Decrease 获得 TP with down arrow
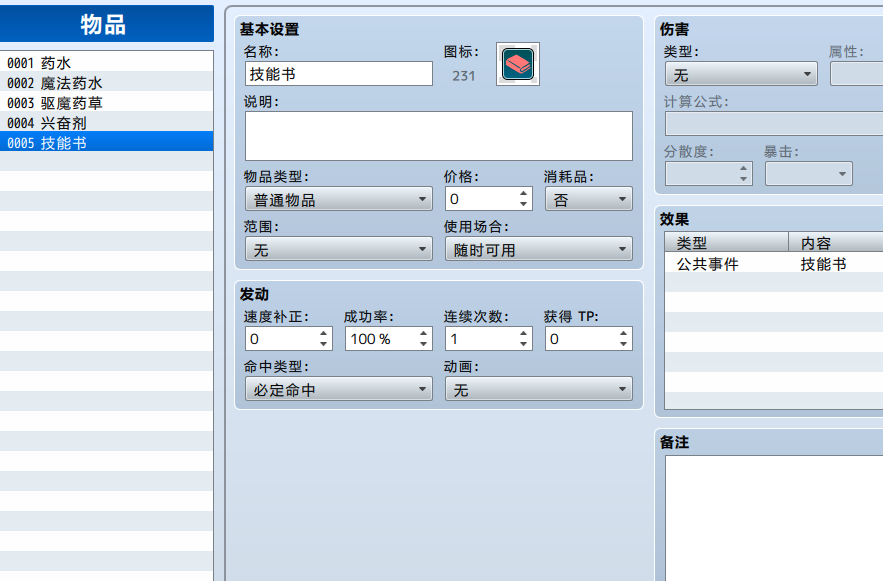The width and height of the screenshot is (883, 581). (623, 345)
